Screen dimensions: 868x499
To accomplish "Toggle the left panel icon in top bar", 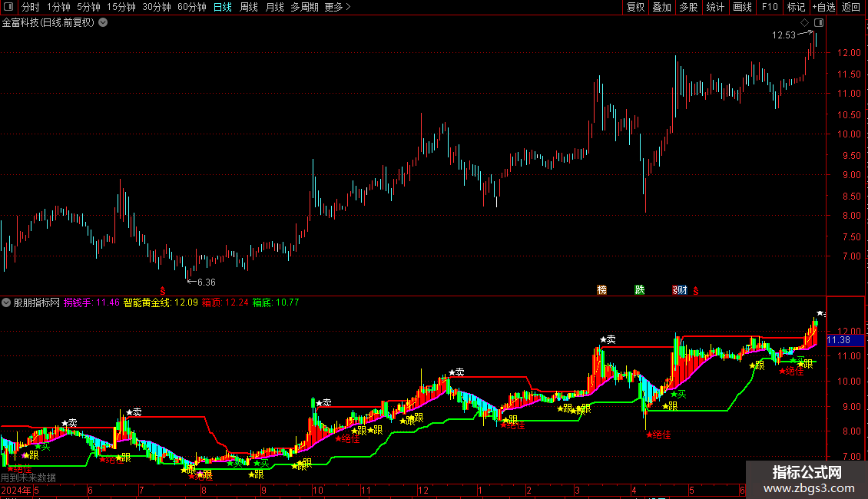I will point(8,7).
